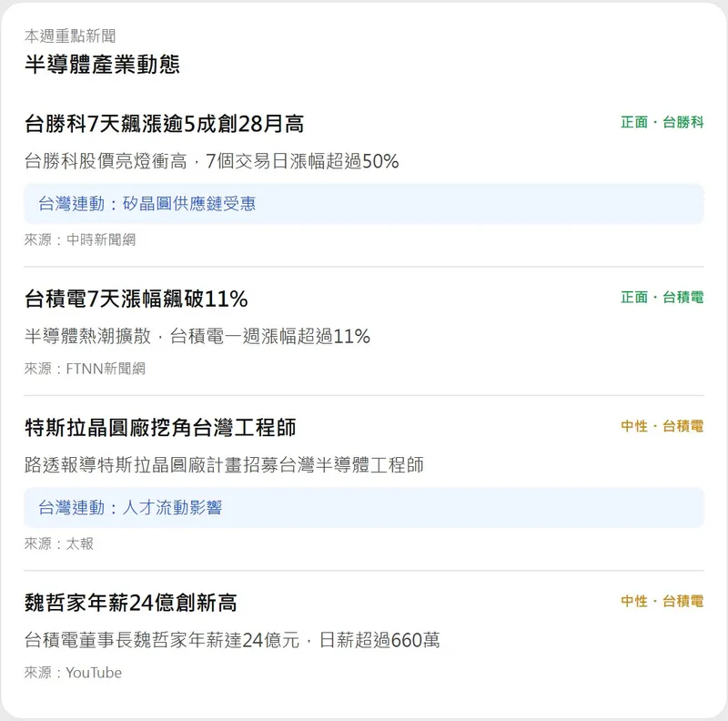
Task: Open headline 魏哲家年薪24億創新高
Action: click(x=130, y=603)
